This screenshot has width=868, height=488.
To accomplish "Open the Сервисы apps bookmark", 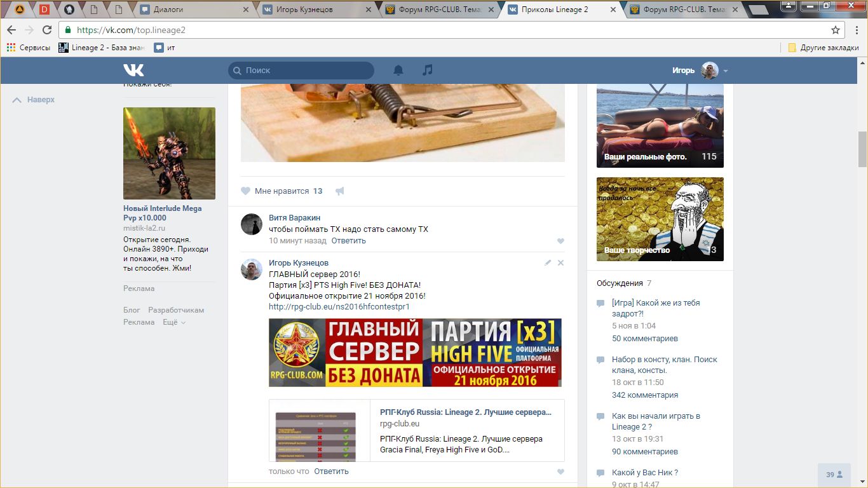I will (29, 48).
